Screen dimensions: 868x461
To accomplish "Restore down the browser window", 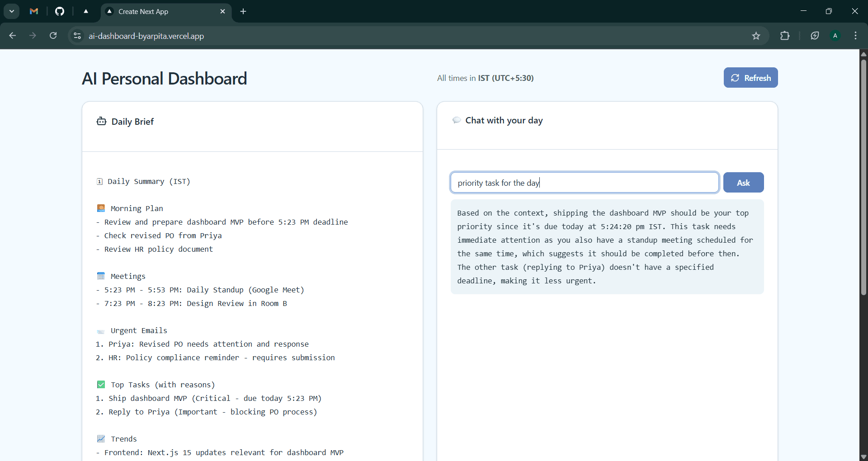I will click(829, 11).
